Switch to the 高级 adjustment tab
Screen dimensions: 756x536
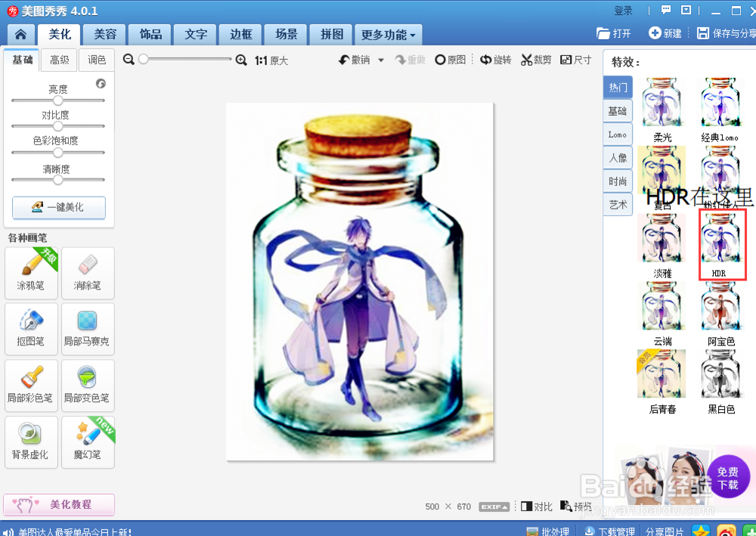60,60
